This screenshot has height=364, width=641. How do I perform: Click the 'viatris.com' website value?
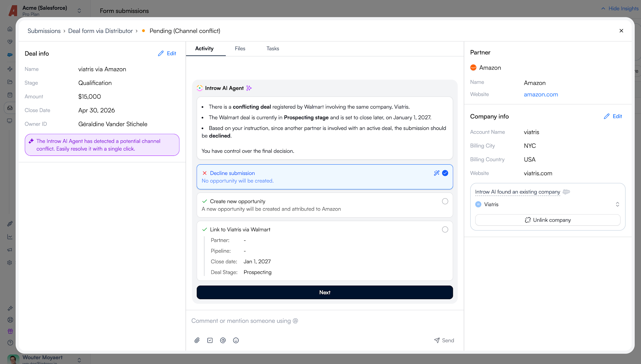point(538,173)
